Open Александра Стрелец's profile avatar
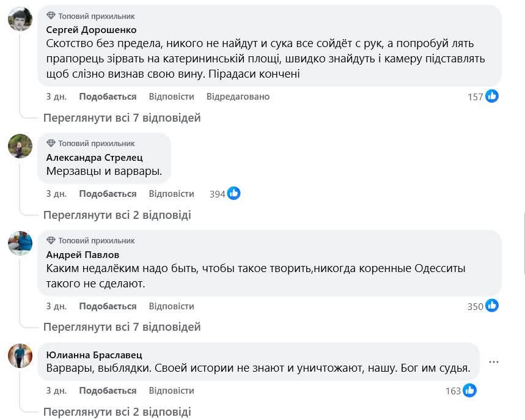 tap(20, 146)
